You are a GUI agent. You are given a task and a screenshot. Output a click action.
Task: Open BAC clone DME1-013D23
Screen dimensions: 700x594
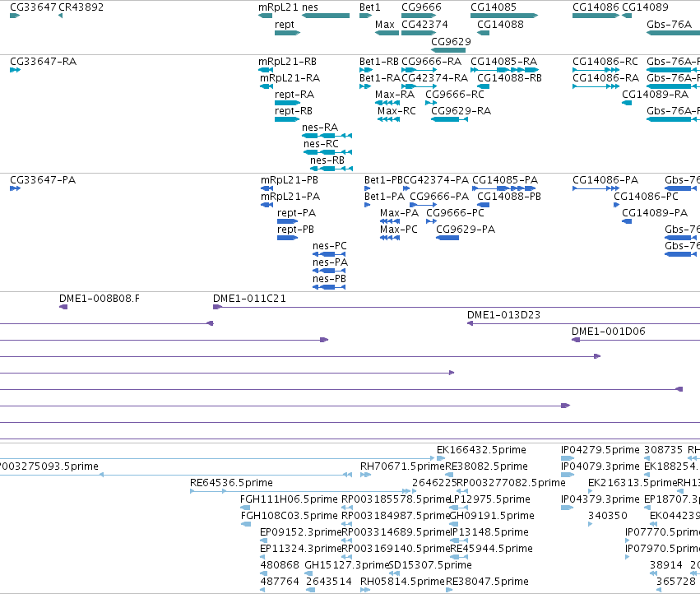503,315
